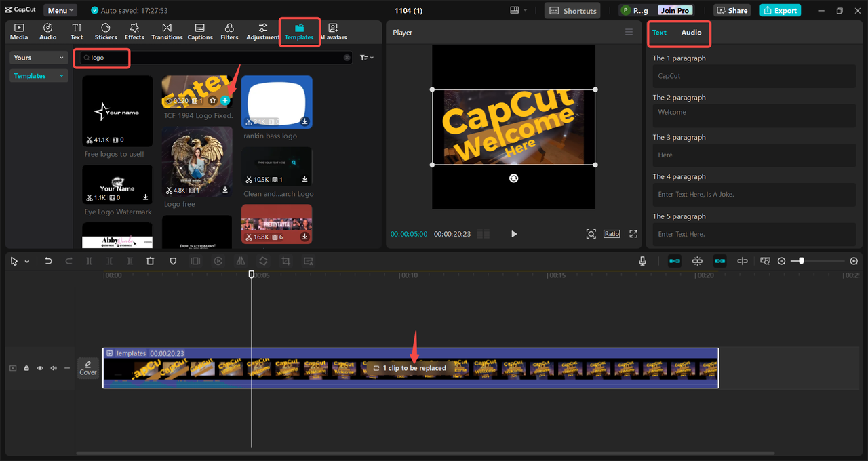Screen dimensions: 868x461
Task: Click the player fullscreen icon
Action: (x=633, y=234)
